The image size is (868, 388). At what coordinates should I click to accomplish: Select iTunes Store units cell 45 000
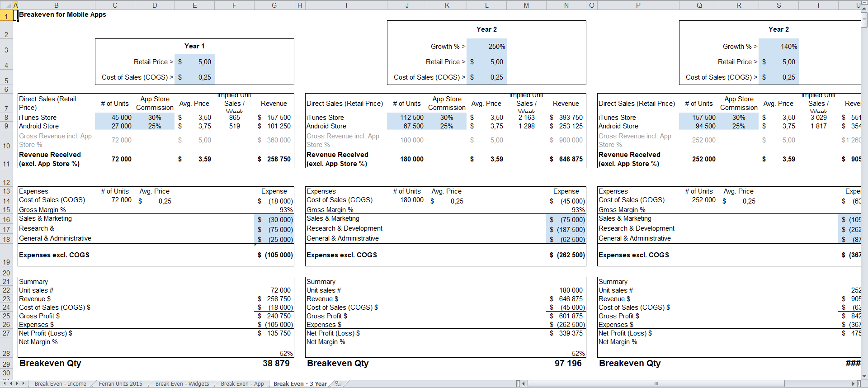(x=115, y=118)
